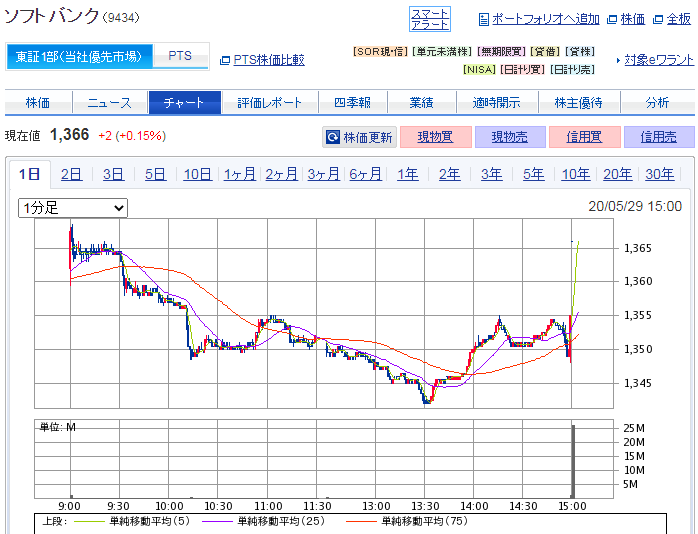Viewport: 698px width, 534px height.
Task: Switch chart period to 20年
Action: [x=617, y=174]
